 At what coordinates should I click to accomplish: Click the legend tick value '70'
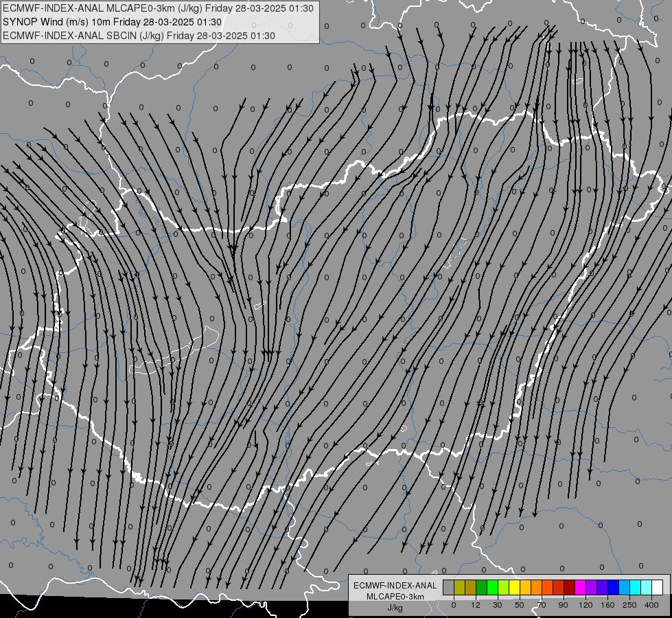(x=542, y=605)
